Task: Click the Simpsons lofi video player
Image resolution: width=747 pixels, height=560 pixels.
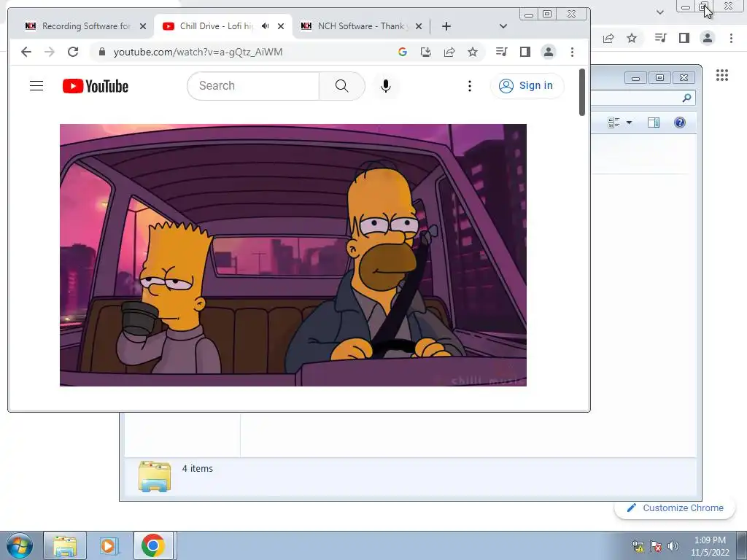Action: [x=293, y=255]
